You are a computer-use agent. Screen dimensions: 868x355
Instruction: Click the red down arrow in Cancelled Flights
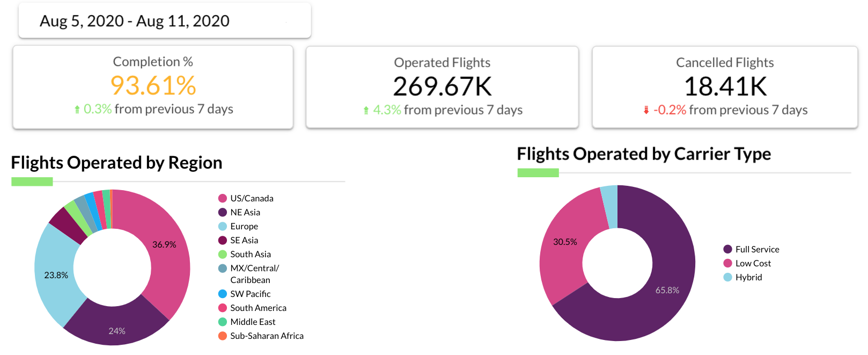click(x=646, y=110)
